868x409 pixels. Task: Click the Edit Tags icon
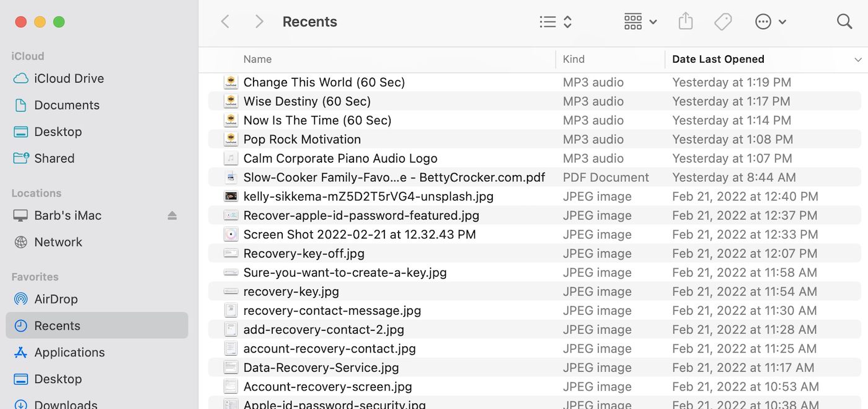[x=722, y=22]
